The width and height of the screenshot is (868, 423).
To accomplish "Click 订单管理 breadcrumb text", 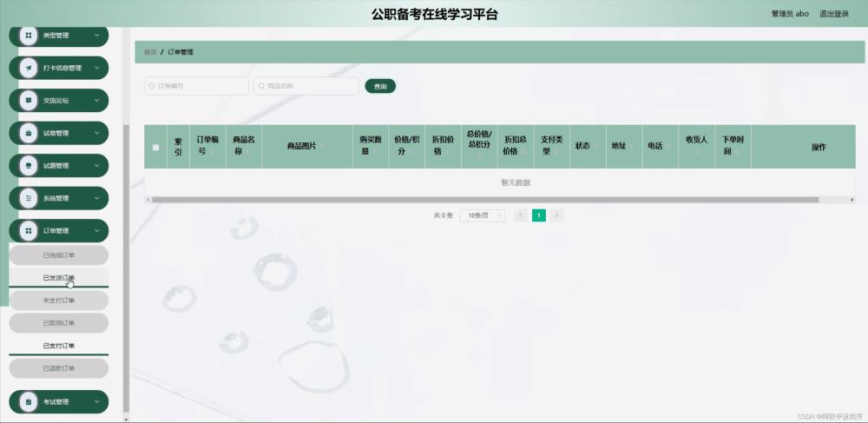I will (181, 52).
